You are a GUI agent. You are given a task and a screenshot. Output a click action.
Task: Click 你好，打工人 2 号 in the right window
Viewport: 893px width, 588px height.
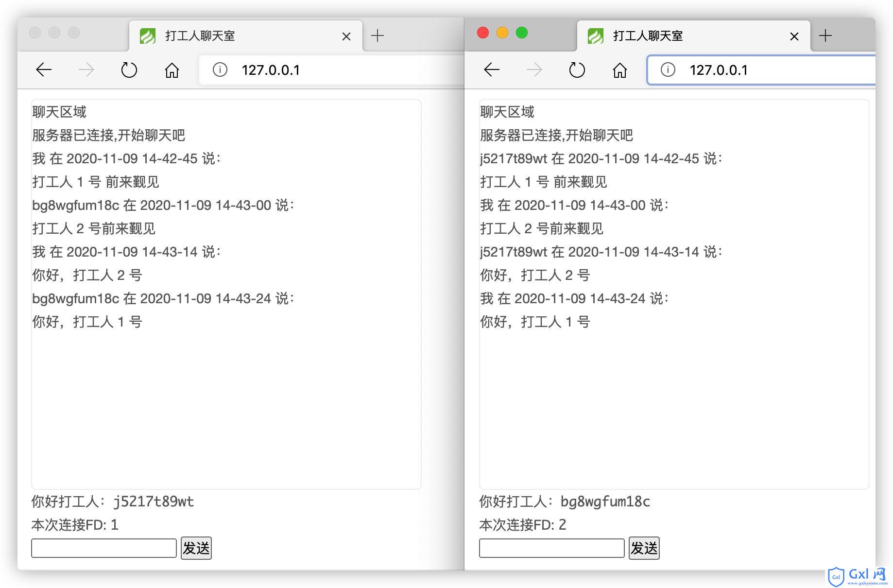(x=535, y=276)
